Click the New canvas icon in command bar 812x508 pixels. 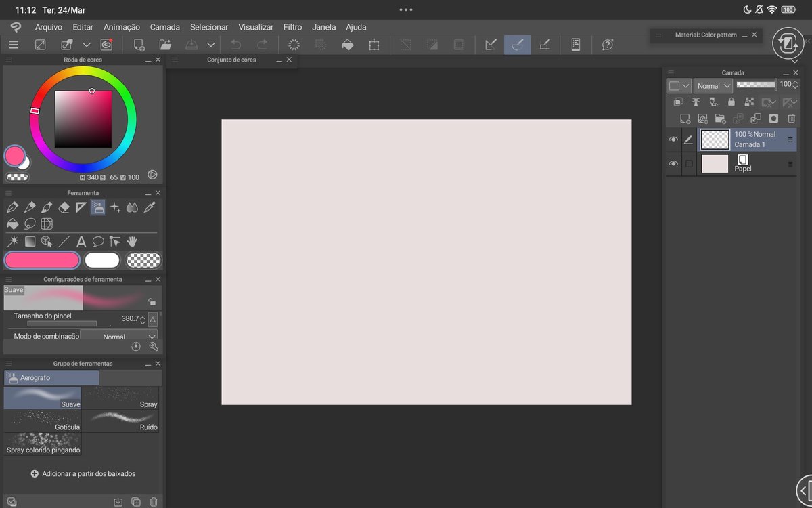point(139,45)
